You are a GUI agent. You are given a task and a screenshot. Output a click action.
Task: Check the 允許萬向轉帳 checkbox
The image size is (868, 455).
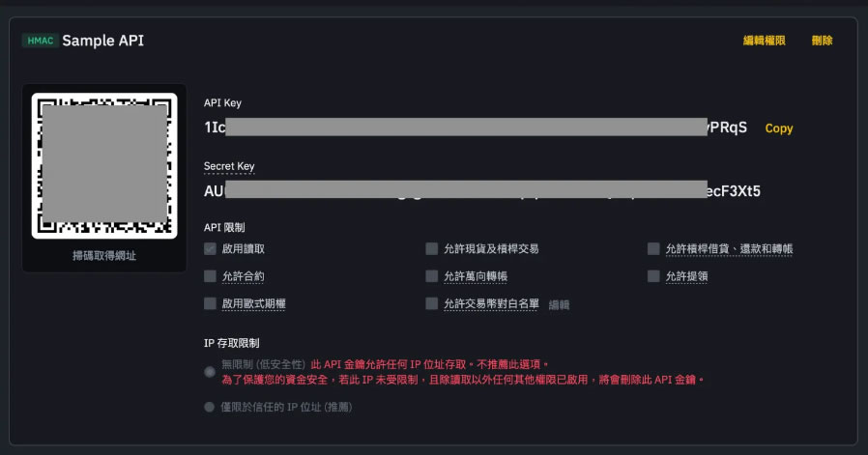(431, 276)
